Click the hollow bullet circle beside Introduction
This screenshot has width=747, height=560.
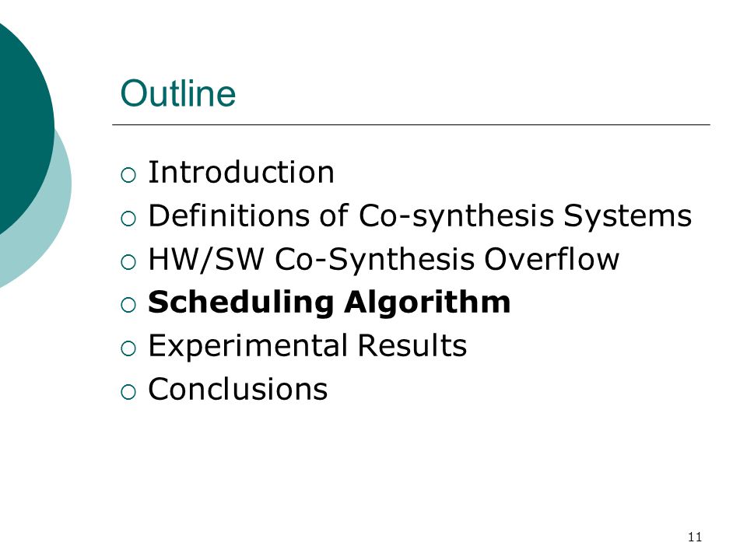point(128,175)
